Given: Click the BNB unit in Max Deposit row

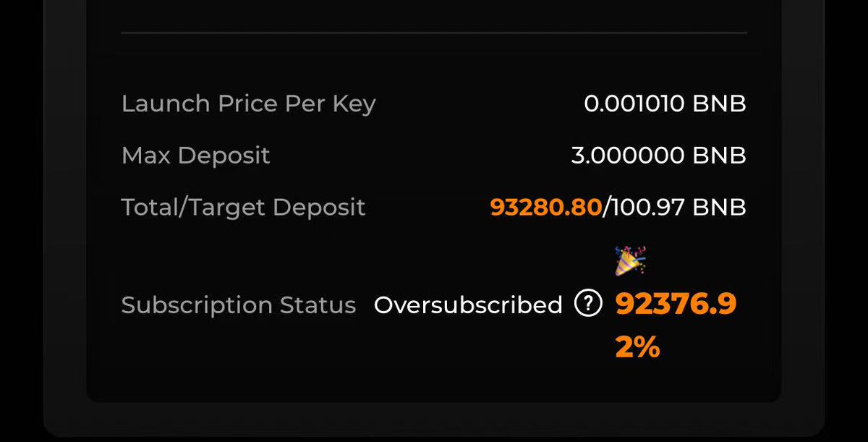Looking at the screenshot, I should click(x=719, y=156).
